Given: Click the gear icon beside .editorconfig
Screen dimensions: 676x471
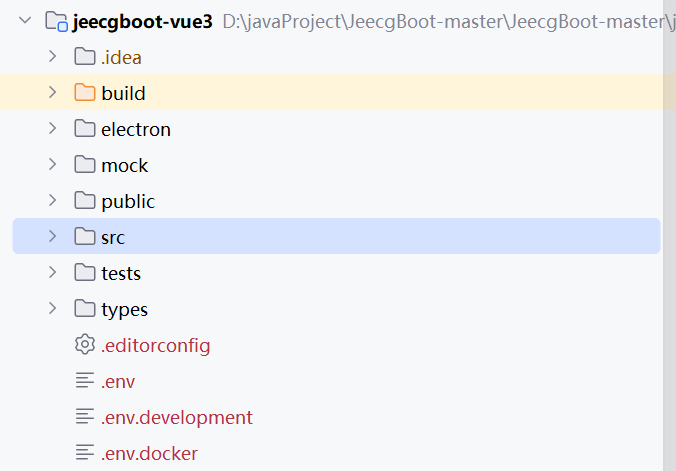Looking at the screenshot, I should tap(84, 345).
